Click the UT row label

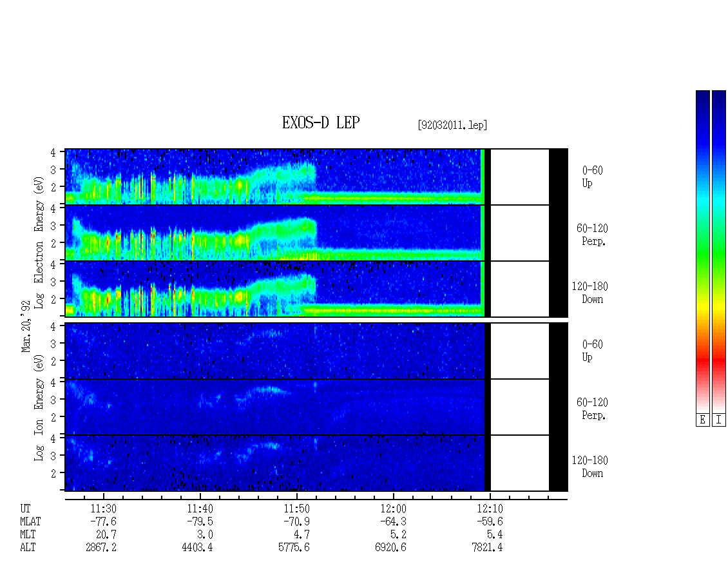coord(25,509)
